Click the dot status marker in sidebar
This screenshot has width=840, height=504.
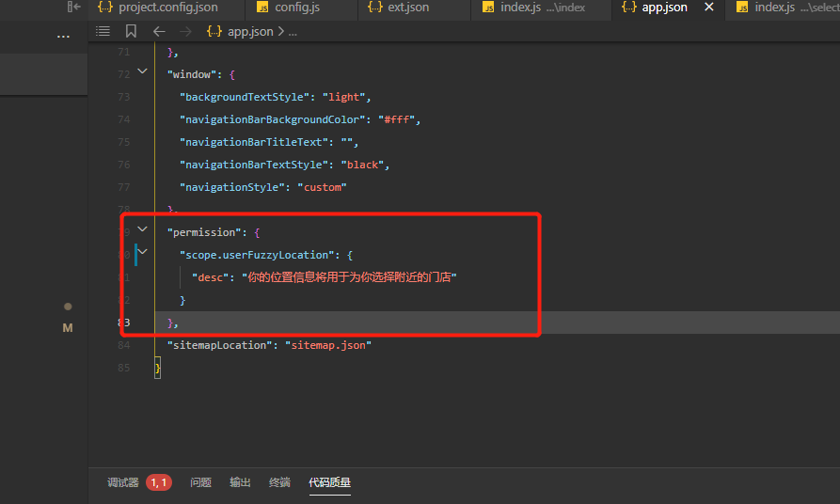[68, 307]
